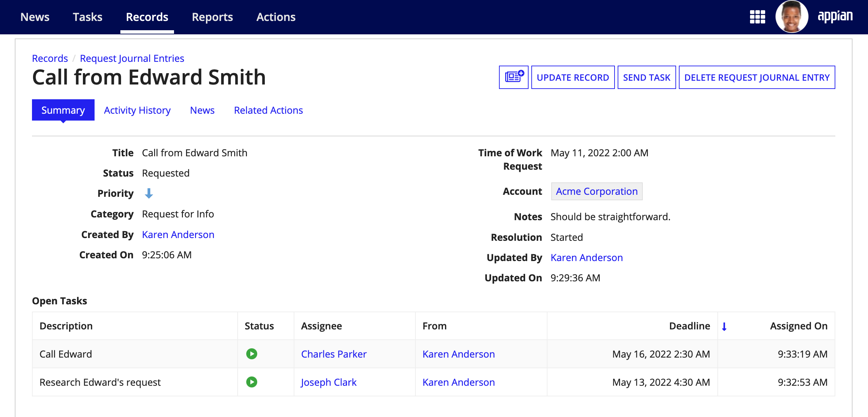This screenshot has height=417, width=868.
Task: Open the Acme Corporation account link
Action: pos(597,191)
